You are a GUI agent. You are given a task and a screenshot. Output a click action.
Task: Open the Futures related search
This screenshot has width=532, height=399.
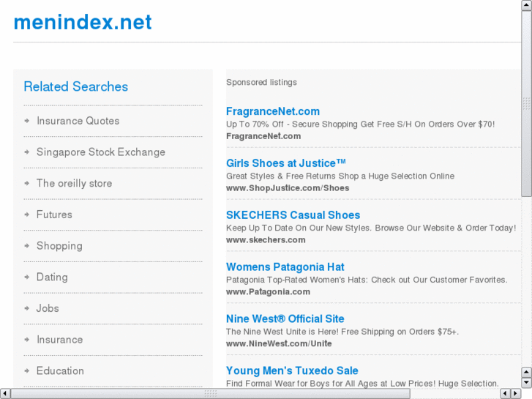(54, 215)
